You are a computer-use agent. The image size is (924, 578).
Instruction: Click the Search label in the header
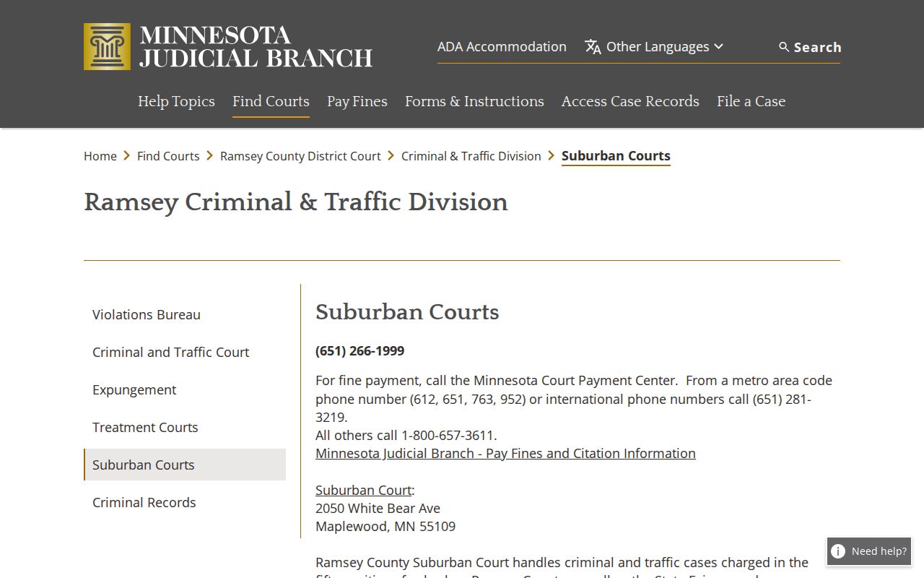pyautogui.click(x=818, y=47)
